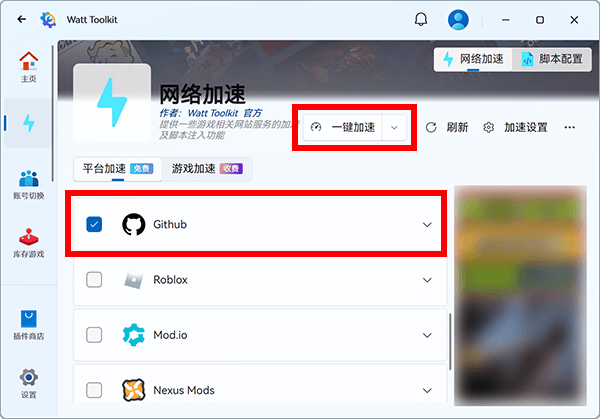Go back with the arrow icon
The image size is (600, 419).
(x=22, y=19)
